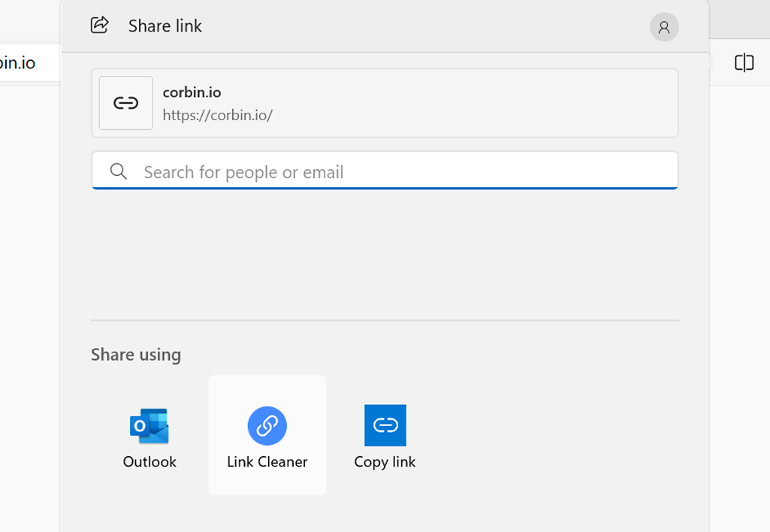770x532 pixels.
Task: Open the Link Cleaner share option
Action: (x=267, y=435)
